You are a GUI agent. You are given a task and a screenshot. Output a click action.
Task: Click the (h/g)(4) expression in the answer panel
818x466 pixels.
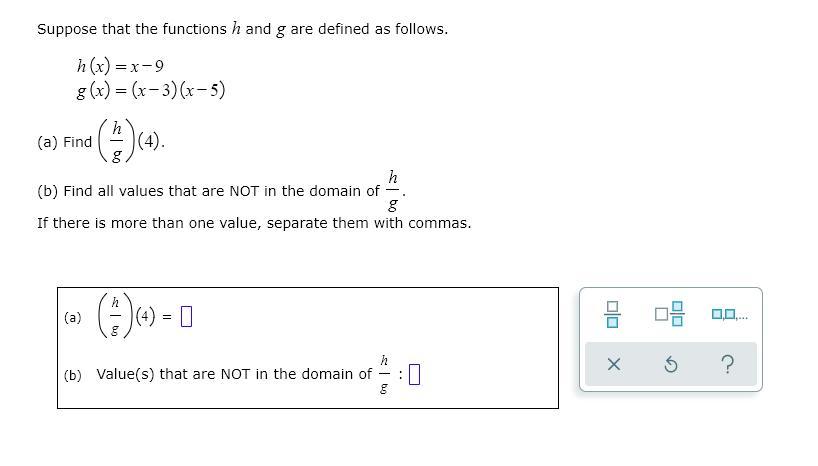point(126,316)
